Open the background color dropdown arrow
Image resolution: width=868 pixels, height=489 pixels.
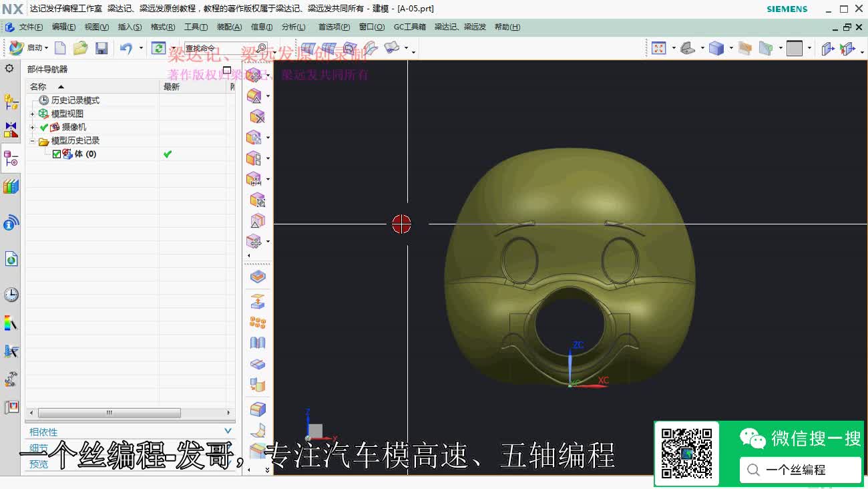point(809,48)
